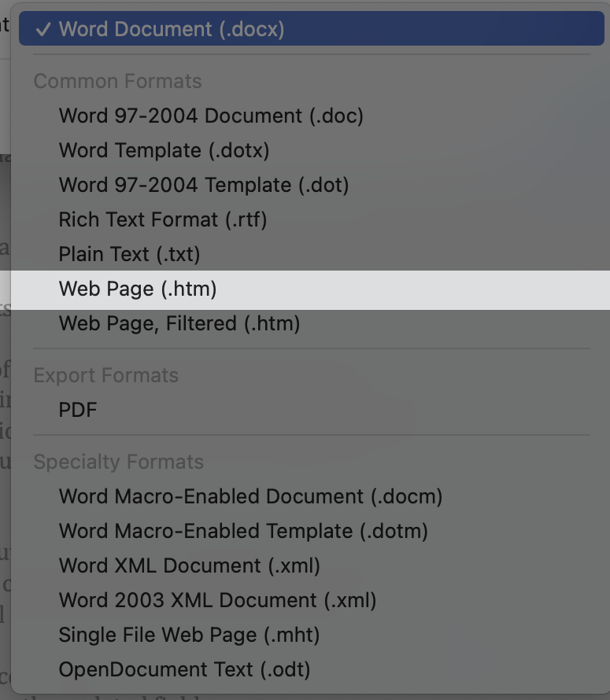Select Word Document (.docx) format
This screenshot has height=700, width=610.
pyautogui.click(x=312, y=28)
